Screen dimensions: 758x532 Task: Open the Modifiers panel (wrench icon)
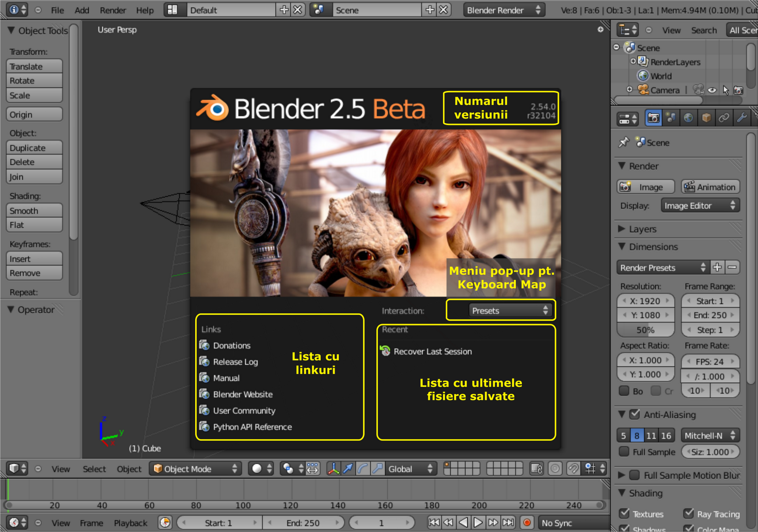point(741,117)
